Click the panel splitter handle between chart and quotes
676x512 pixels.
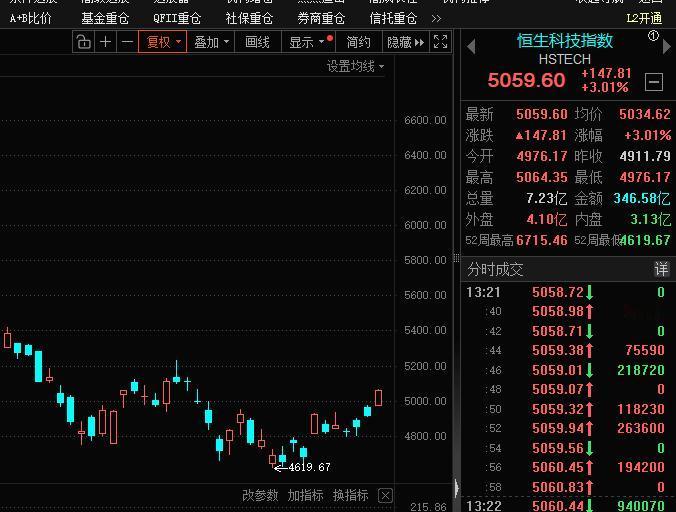coord(456,258)
